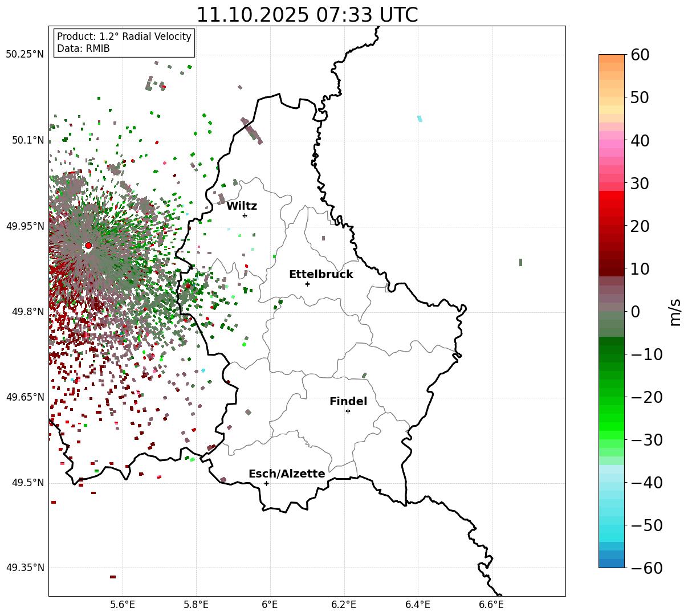Click the 6.2°E longitude label
688x616 pixels.
(x=344, y=605)
